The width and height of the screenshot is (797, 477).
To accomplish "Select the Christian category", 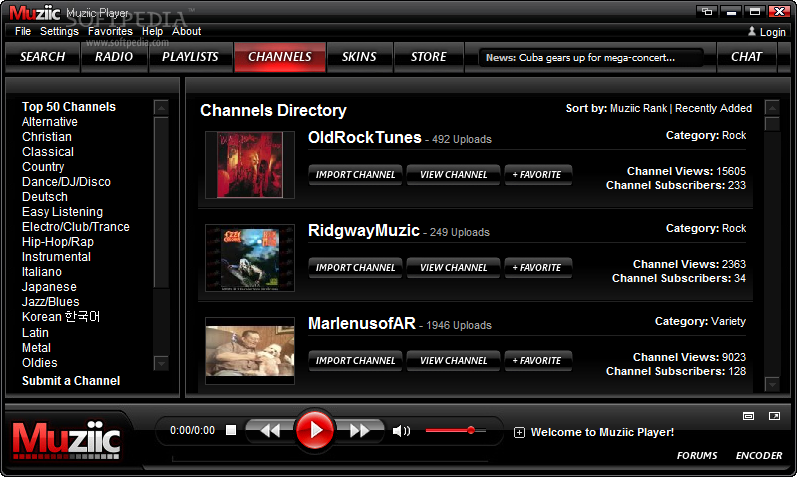I will 47,137.
